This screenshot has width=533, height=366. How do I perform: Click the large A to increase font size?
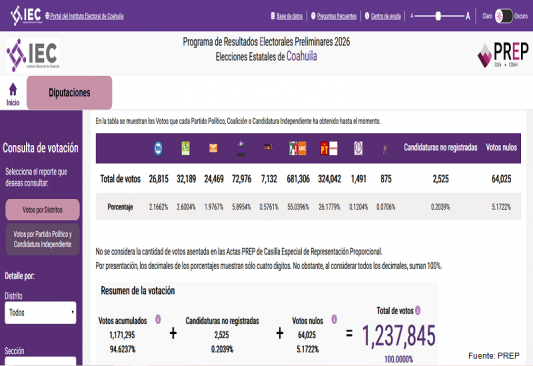coord(468,16)
